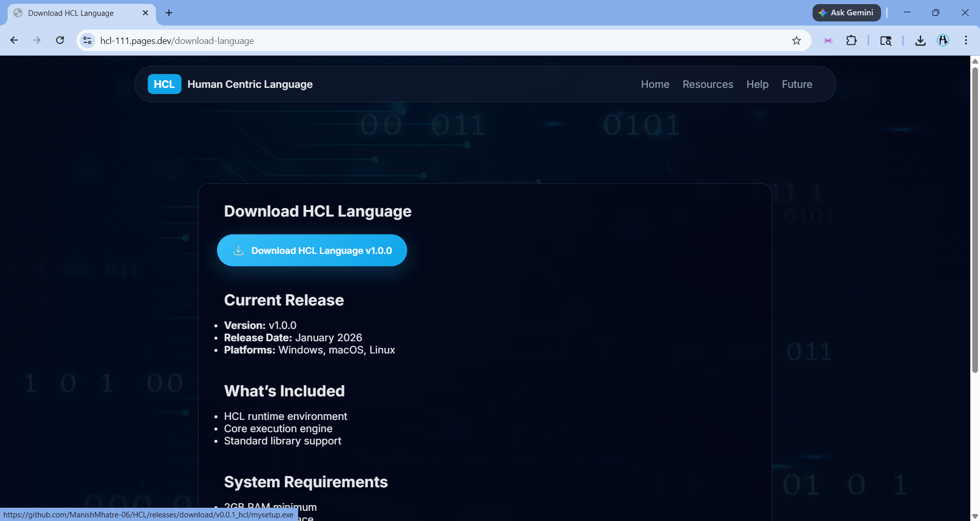Open the Future page link

click(797, 84)
